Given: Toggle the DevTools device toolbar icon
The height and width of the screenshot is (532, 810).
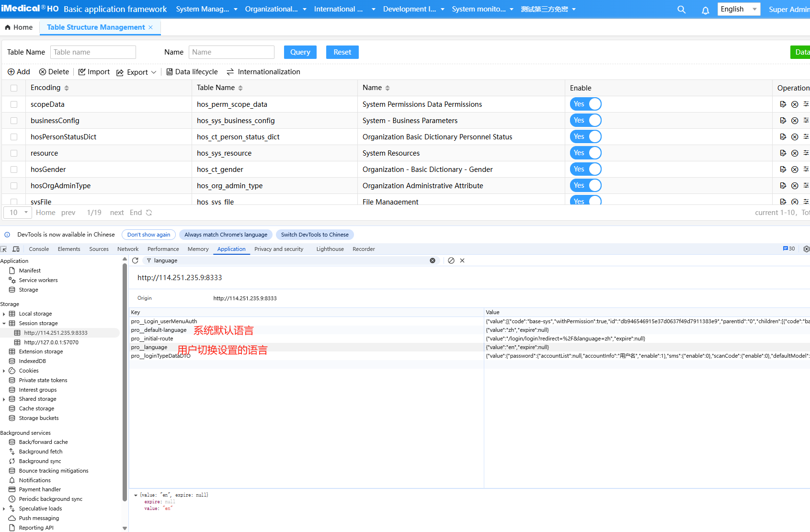Looking at the screenshot, I should 16,249.
